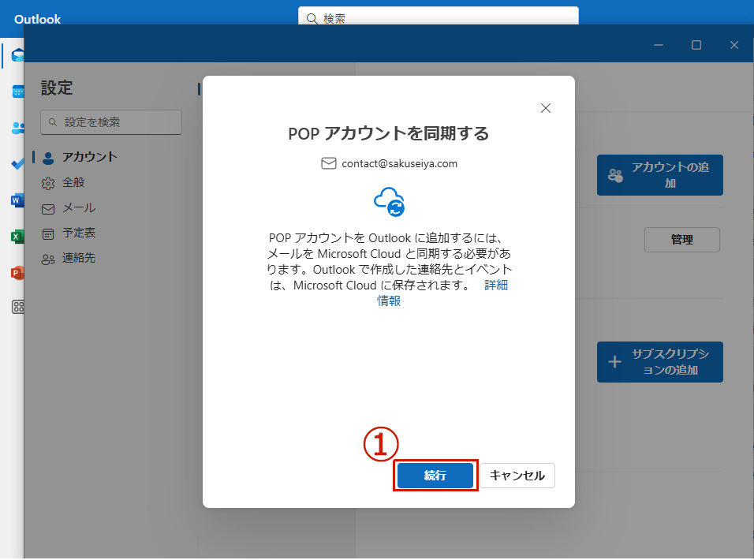The width and height of the screenshot is (754, 560).
Task: Open More apps grid icon in rail
Action: coord(18,307)
